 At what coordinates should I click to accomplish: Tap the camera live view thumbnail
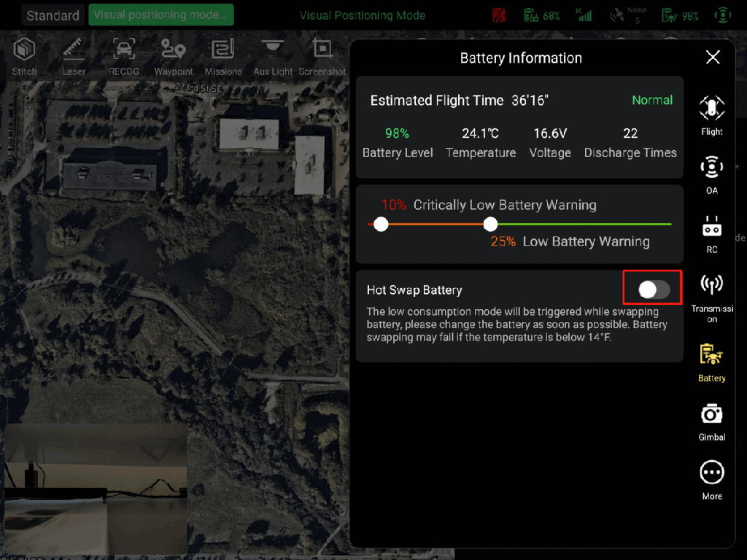(x=95, y=490)
